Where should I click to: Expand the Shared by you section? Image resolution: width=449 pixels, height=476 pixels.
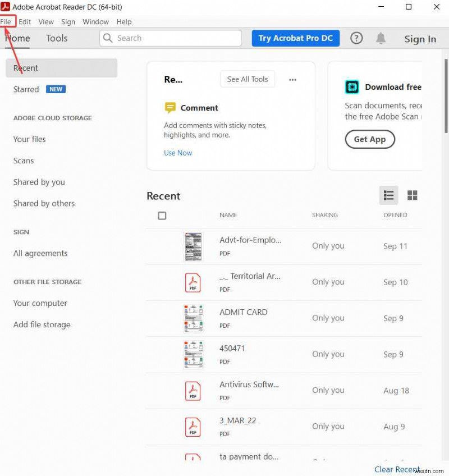(39, 182)
